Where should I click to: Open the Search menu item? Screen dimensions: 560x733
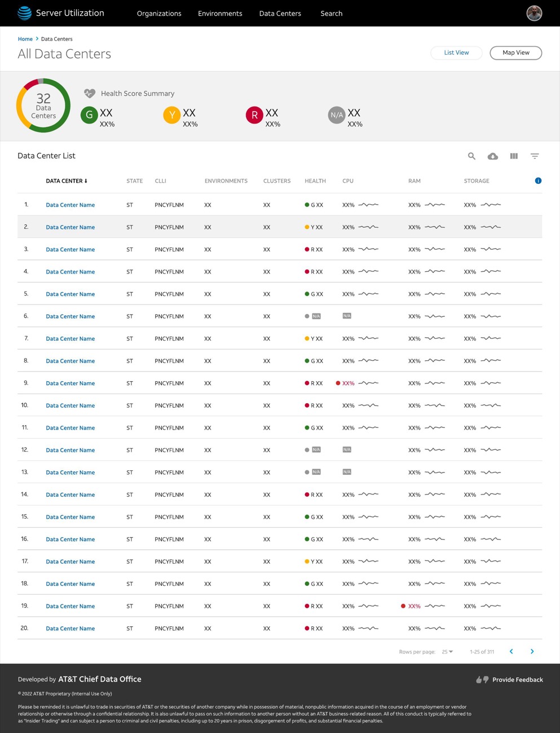click(x=332, y=14)
